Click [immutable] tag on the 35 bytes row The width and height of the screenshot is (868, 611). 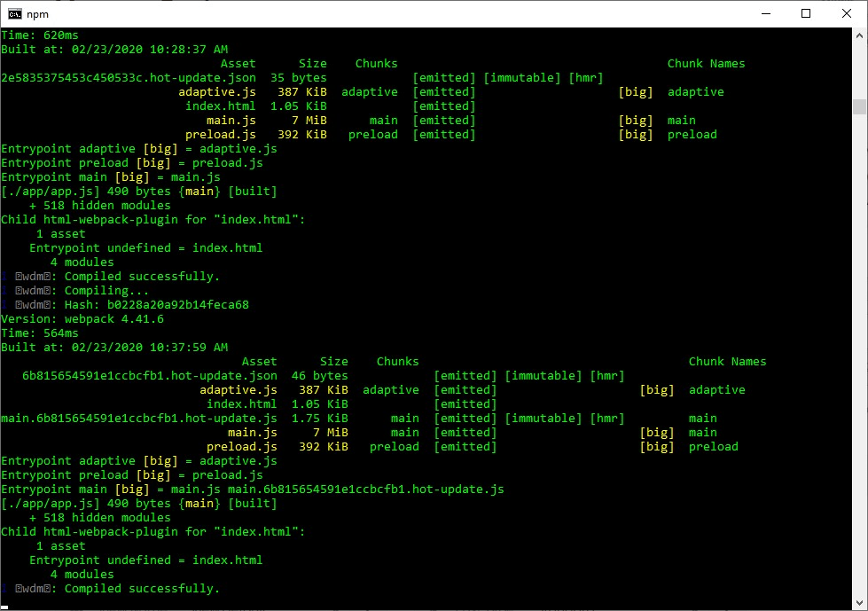(x=522, y=77)
